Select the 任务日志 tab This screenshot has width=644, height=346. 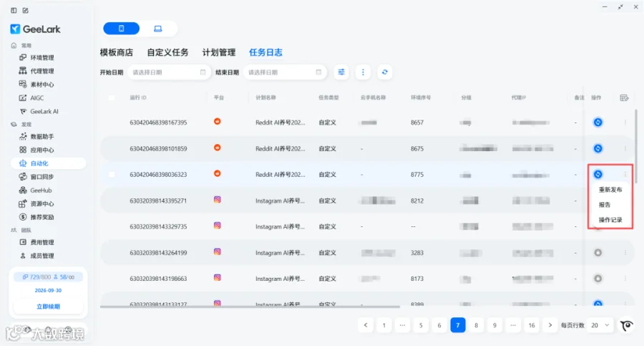[265, 52]
